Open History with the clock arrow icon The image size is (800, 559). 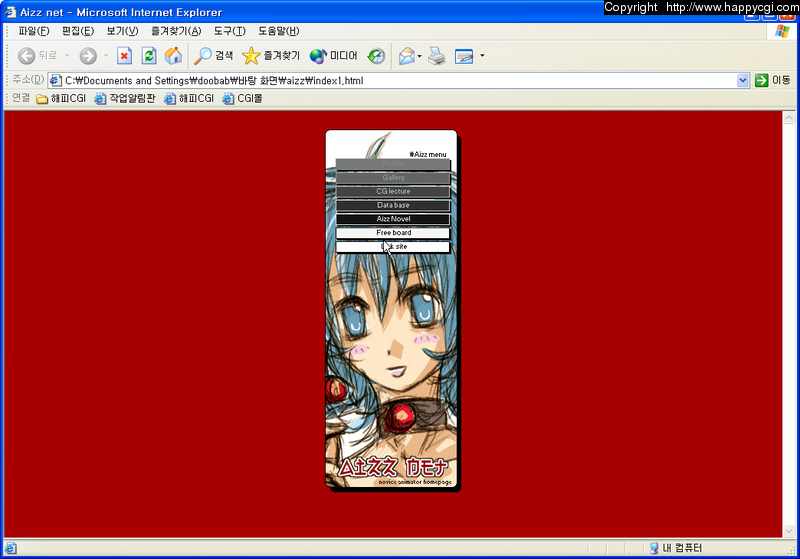pyautogui.click(x=376, y=56)
